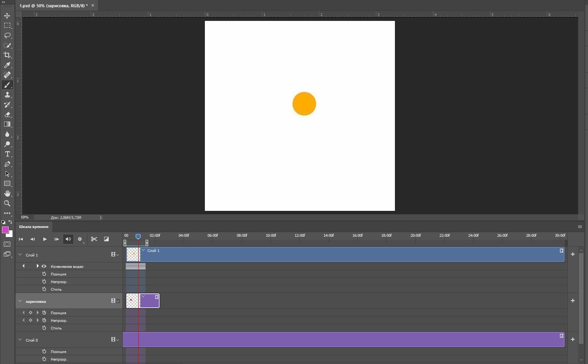Select the Eraser tool
Image resolution: width=588 pixels, height=364 pixels.
coord(7,114)
